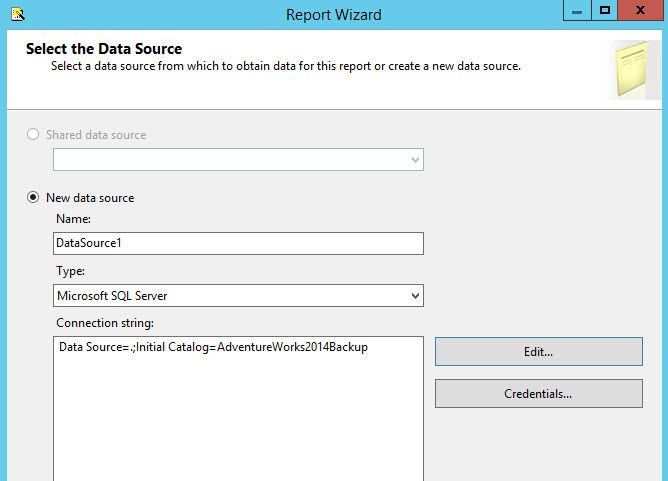Minimize the Report Wizard window
Image resolution: width=668 pixels, height=481 pixels.
pos(576,10)
